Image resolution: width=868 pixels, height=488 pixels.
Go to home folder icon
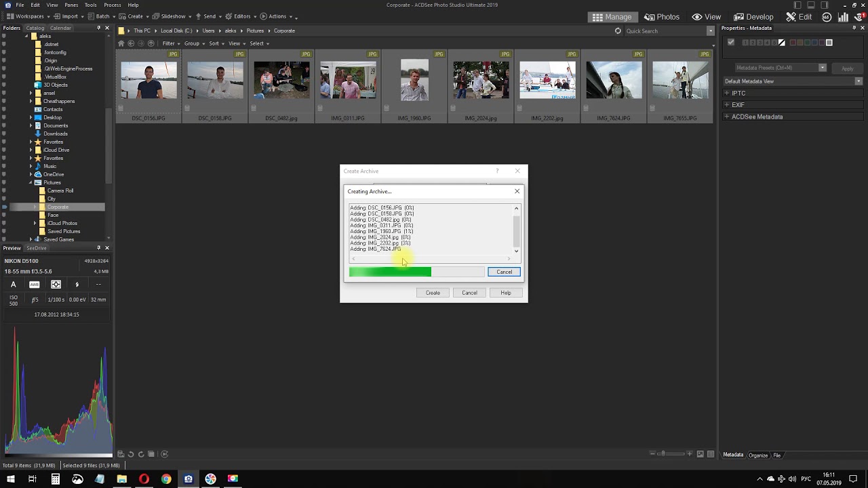coord(121,43)
